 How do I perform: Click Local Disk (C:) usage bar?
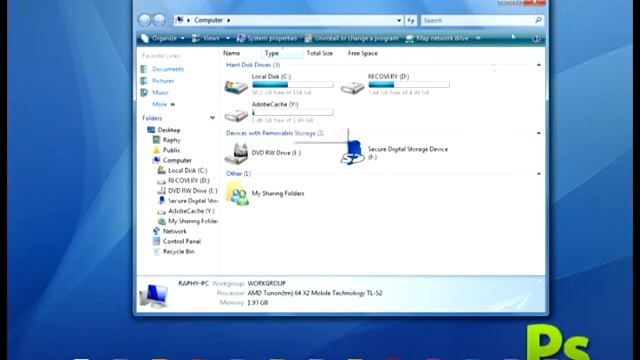[293, 84]
